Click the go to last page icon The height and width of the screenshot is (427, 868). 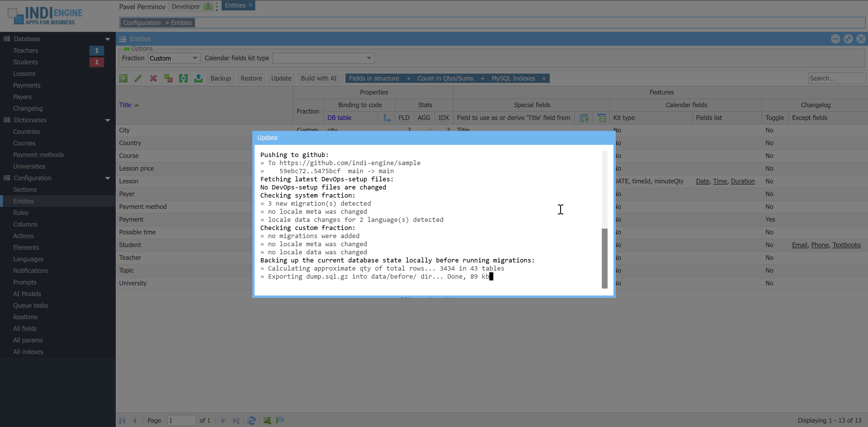tap(236, 420)
